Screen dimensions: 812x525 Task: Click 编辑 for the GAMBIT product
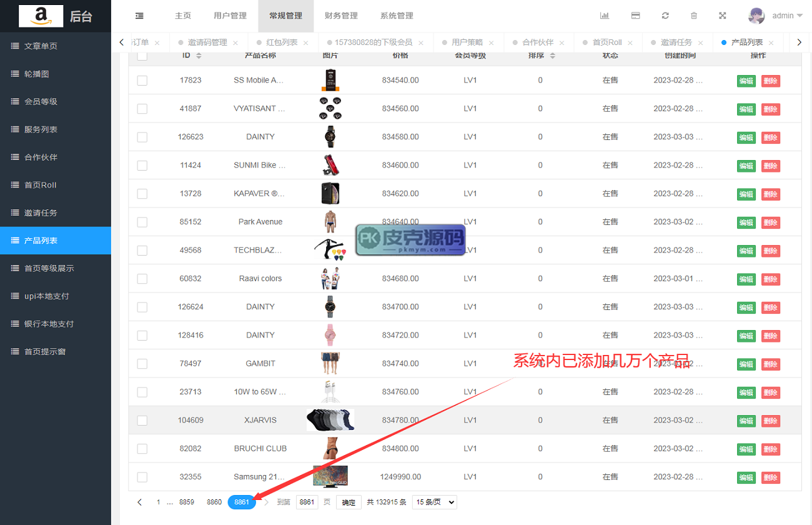[x=746, y=364]
